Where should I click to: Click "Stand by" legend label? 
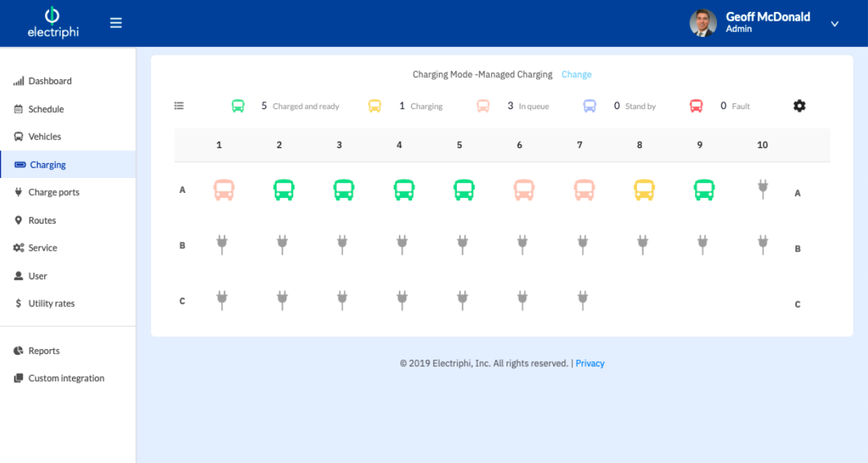click(x=640, y=106)
